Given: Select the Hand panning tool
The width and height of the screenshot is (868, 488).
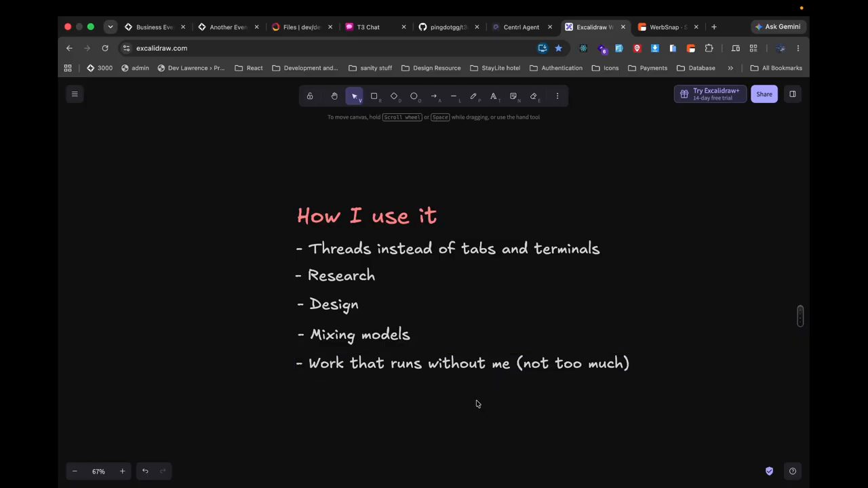Looking at the screenshot, I should tap(334, 96).
